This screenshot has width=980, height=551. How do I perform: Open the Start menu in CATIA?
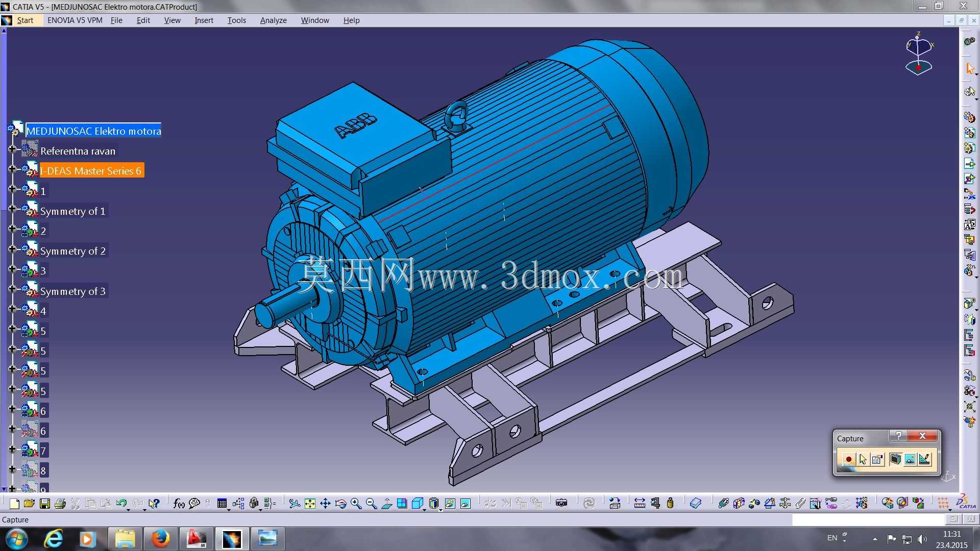(25, 20)
